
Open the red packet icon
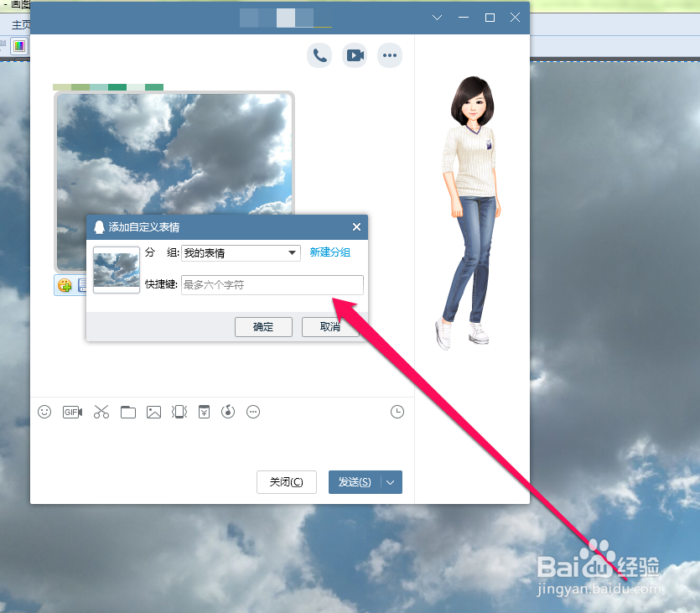(204, 412)
